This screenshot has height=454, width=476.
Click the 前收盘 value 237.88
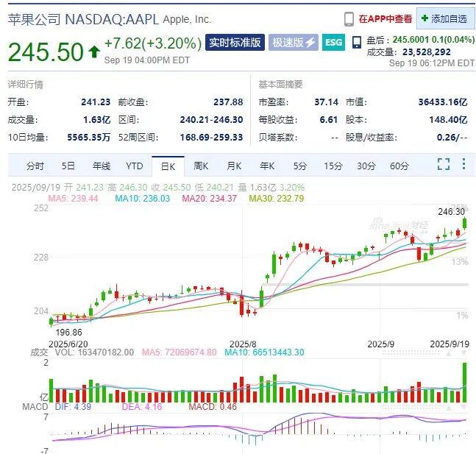tap(228, 102)
